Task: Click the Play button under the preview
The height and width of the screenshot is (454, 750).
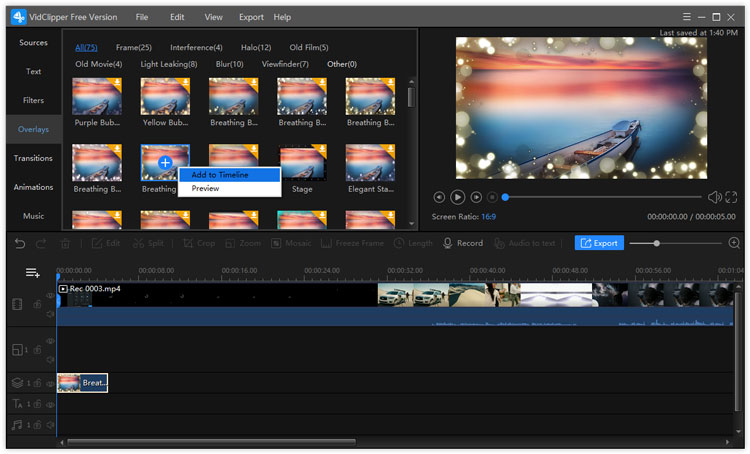Action: click(458, 197)
